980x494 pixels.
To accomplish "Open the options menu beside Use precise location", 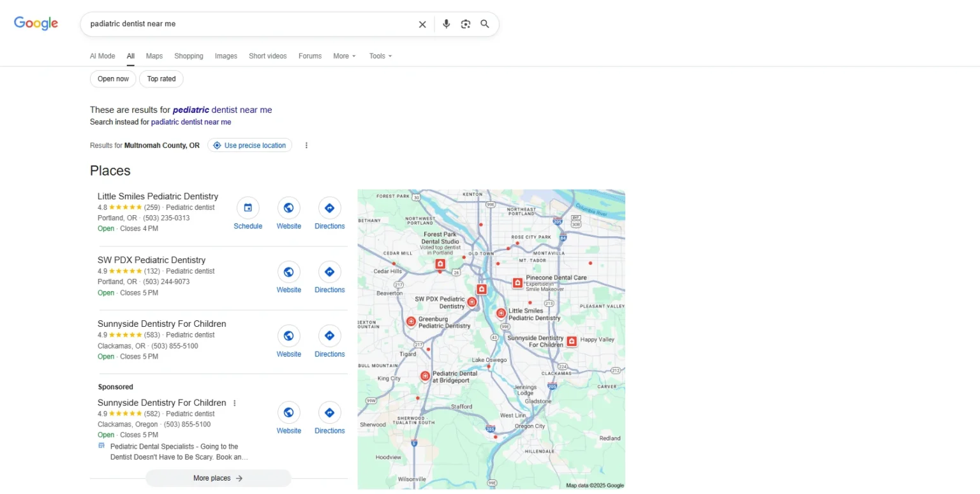I will 306,145.
